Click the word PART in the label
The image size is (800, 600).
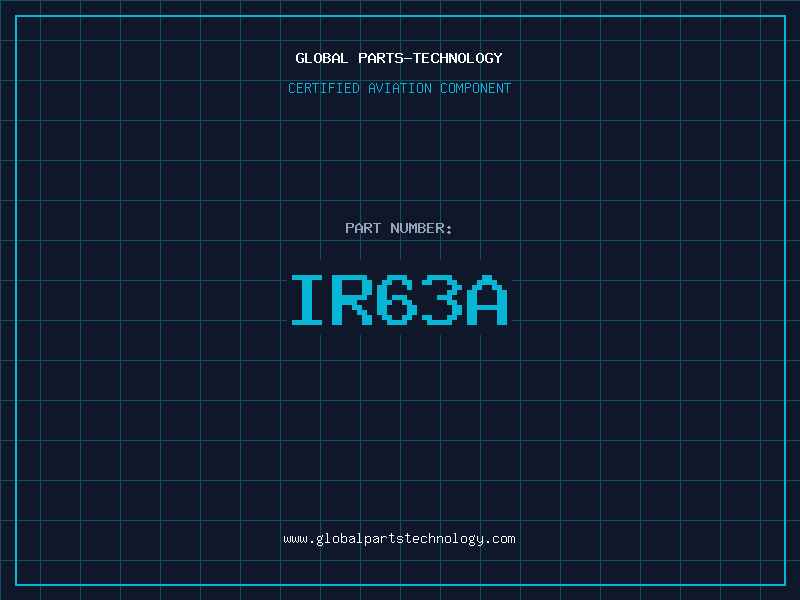(363, 228)
